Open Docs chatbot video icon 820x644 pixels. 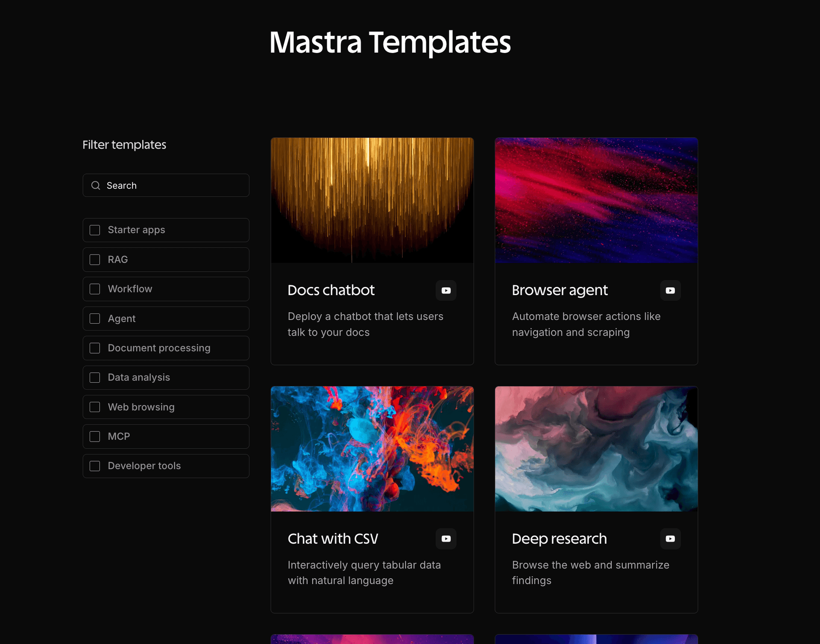click(x=446, y=290)
